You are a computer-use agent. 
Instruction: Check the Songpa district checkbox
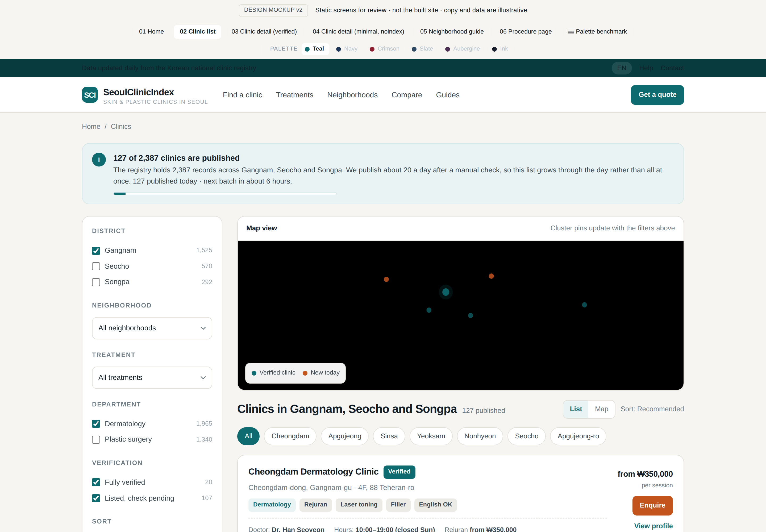click(96, 282)
